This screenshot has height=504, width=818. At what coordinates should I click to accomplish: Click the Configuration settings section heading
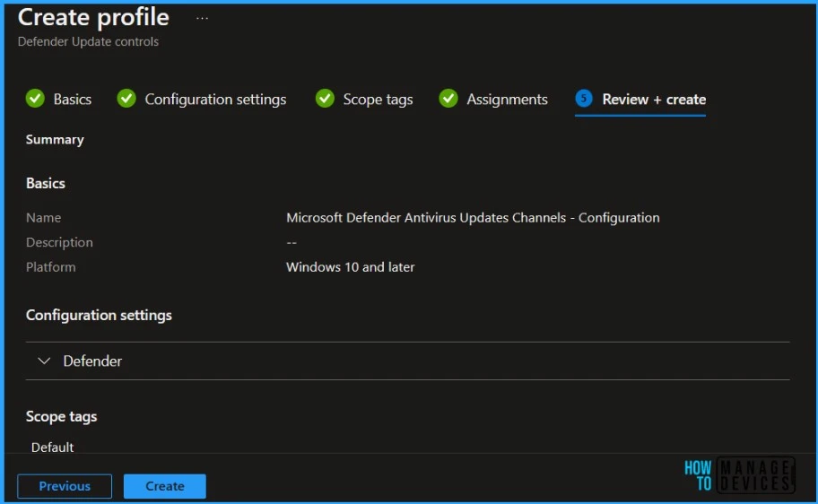[99, 315]
